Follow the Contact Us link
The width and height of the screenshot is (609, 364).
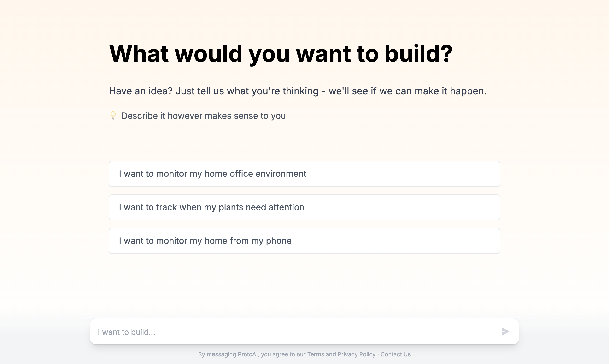395,354
